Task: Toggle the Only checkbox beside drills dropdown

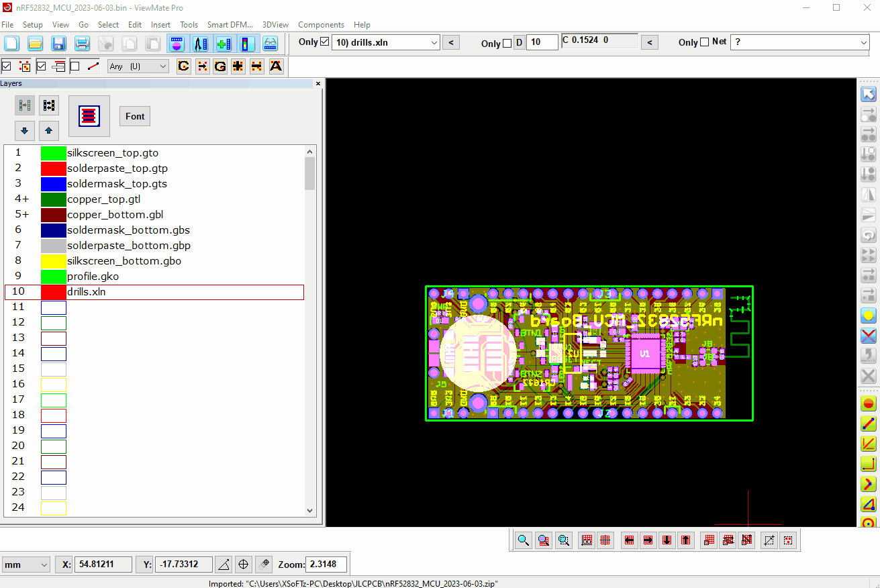Action: click(326, 42)
